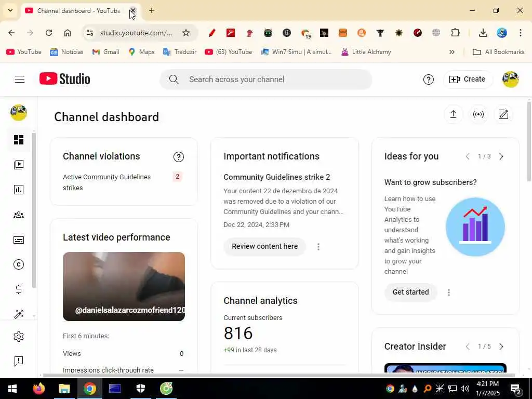Open the YouTube Studio hamburger menu
Viewport: 532px width, 399px height.
coord(20,79)
